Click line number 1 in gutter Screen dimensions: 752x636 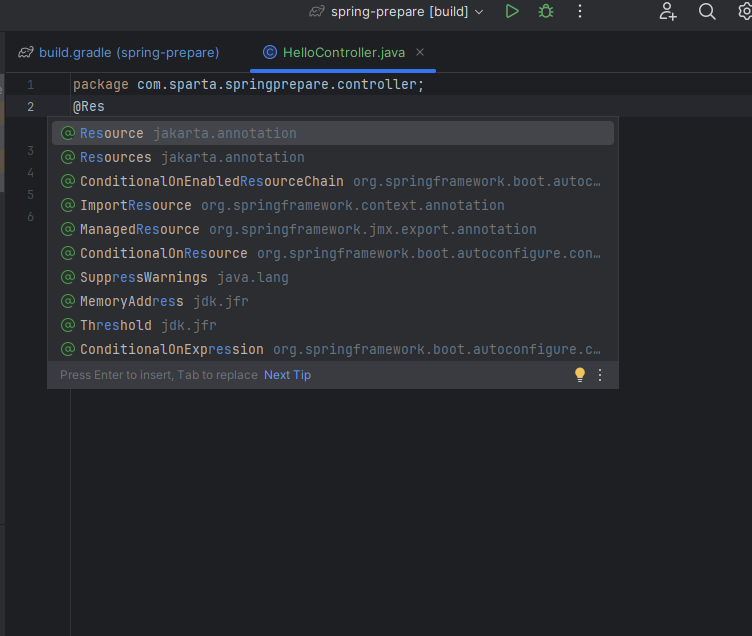tap(30, 85)
